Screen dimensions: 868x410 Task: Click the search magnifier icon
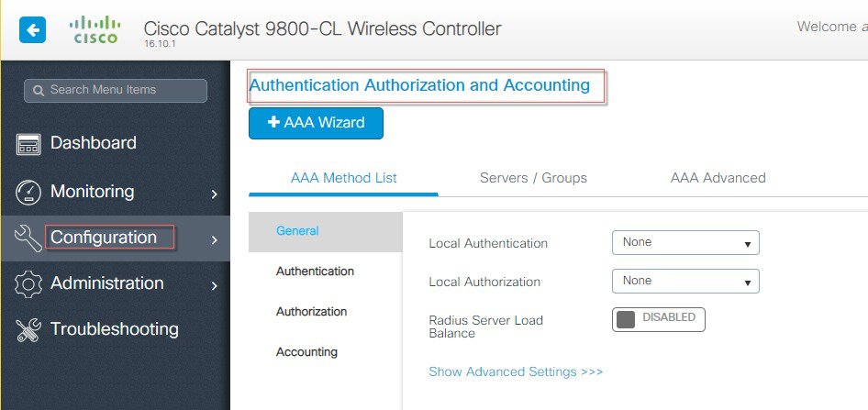coord(39,90)
